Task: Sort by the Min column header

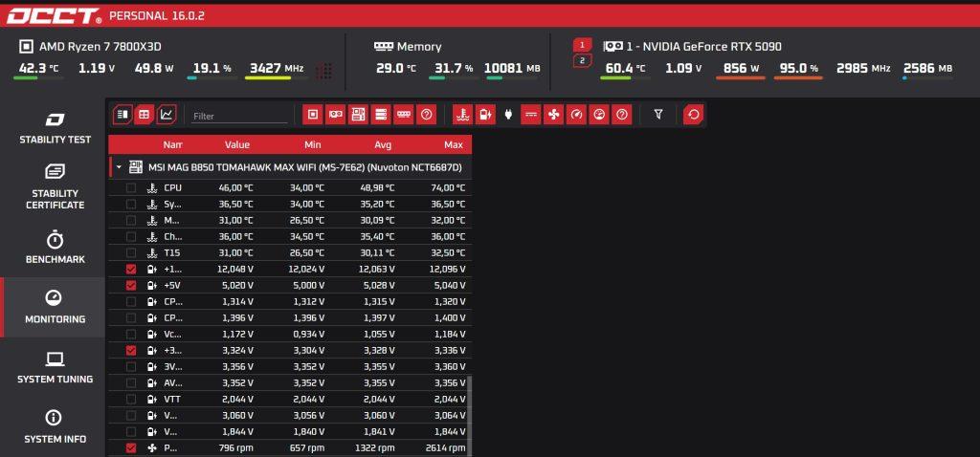Action: (313, 144)
